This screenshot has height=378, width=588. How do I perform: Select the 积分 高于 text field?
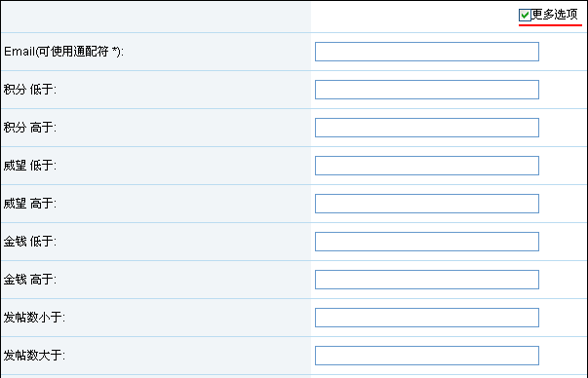[x=427, y=128]
